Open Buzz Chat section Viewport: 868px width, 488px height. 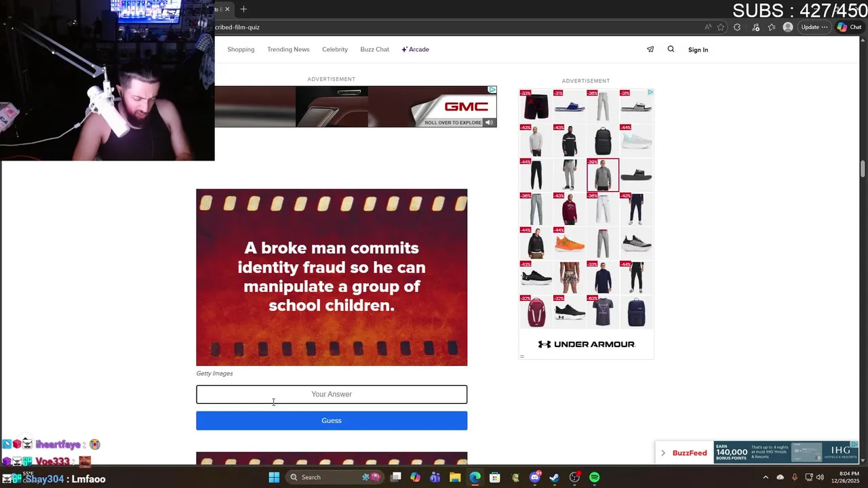click(374, 49)
